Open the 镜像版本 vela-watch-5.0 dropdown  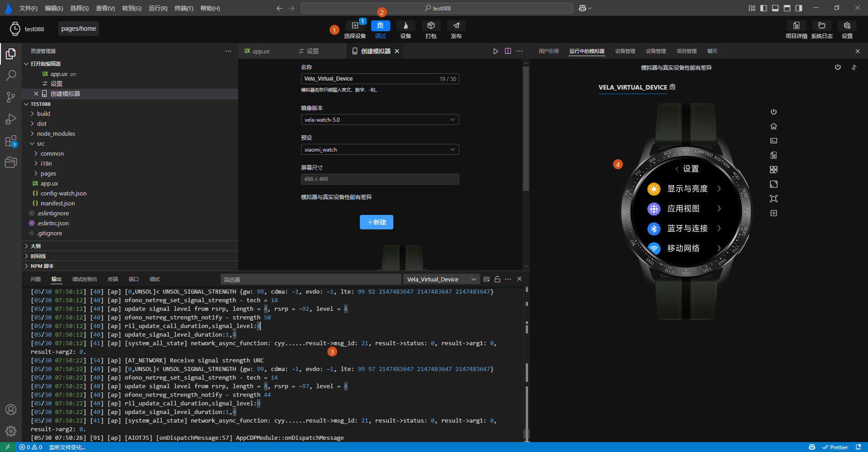[380, 120]
